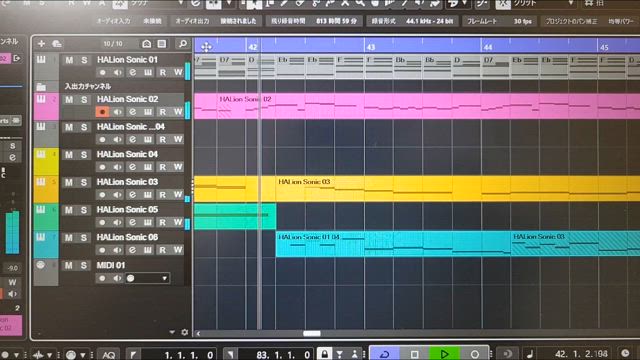Click bar 43 on the ruler
The image size is (640, 360).
[370, 47]
